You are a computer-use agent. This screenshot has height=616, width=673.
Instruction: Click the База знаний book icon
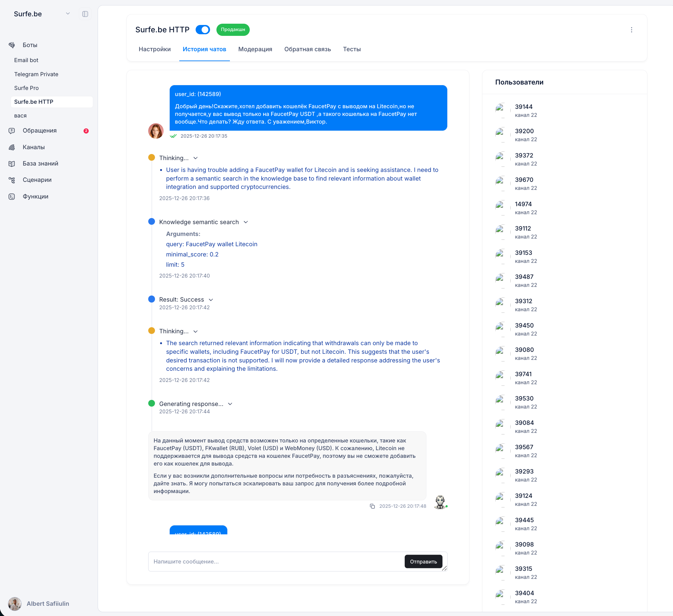[12, 164]
